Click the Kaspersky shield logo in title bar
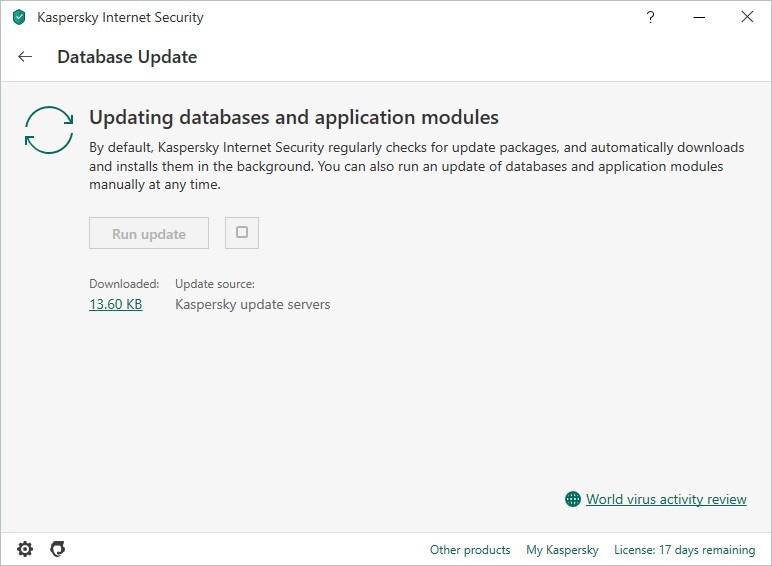The image size is (772, 566). (19, 17)
